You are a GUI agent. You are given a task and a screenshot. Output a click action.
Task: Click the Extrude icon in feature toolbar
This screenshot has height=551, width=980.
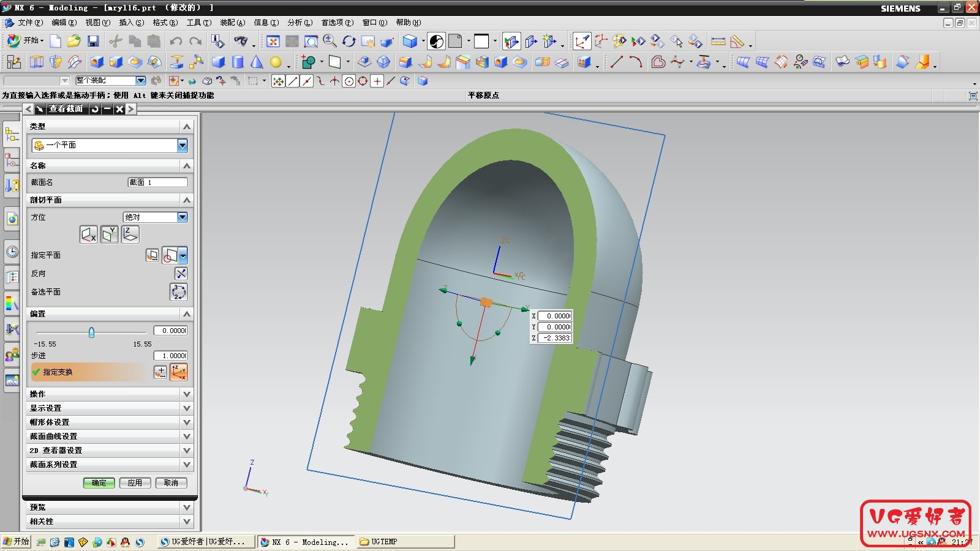[x=37, y=62]
